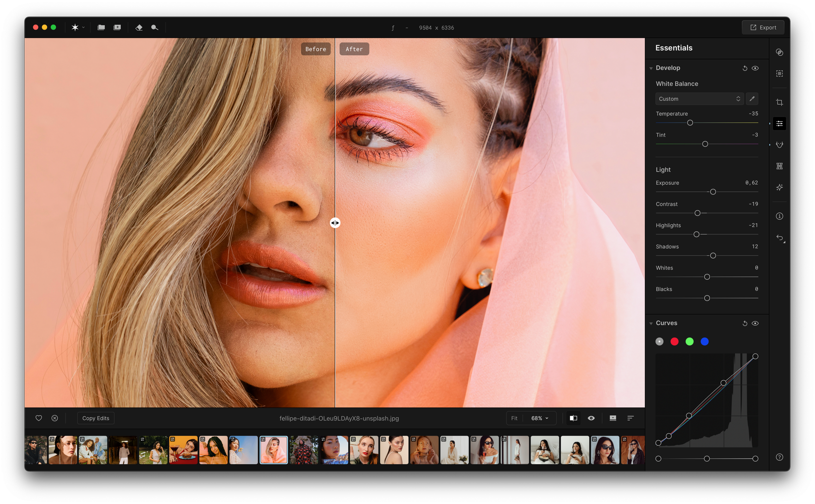
Task: Click the Copy Edits button
Action: [x=96, y=418]
